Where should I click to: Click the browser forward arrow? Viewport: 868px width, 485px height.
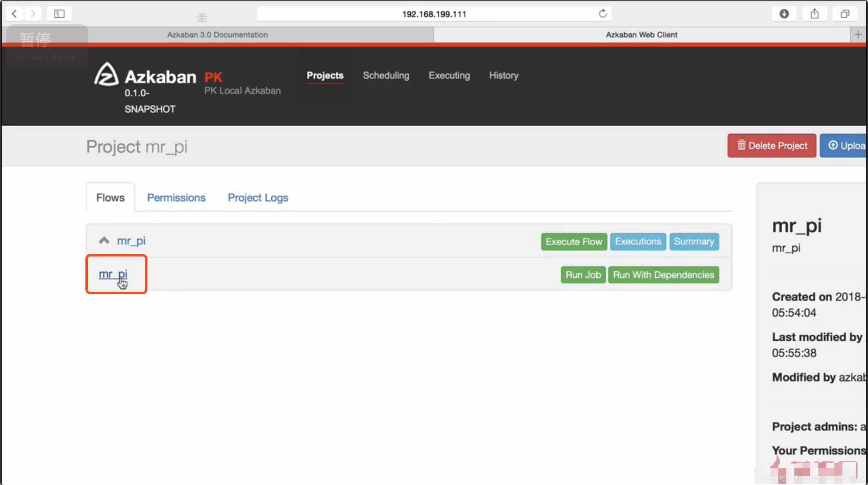click(x=33, y=14)
